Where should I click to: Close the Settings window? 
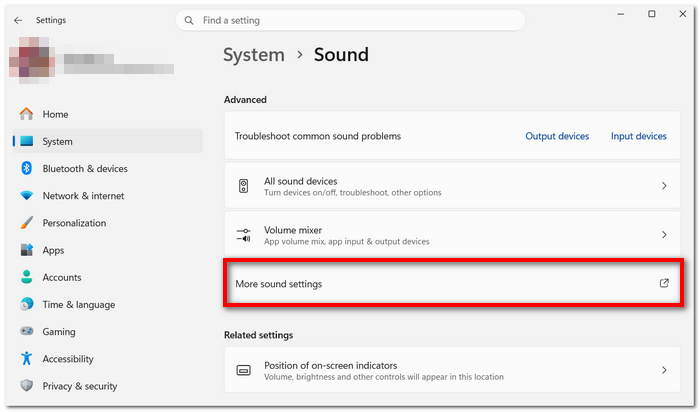(x=683, y=14)
